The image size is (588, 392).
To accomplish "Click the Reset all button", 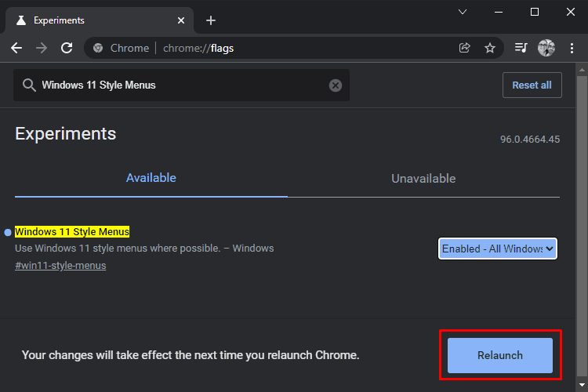I will click(x=532, y=85).
